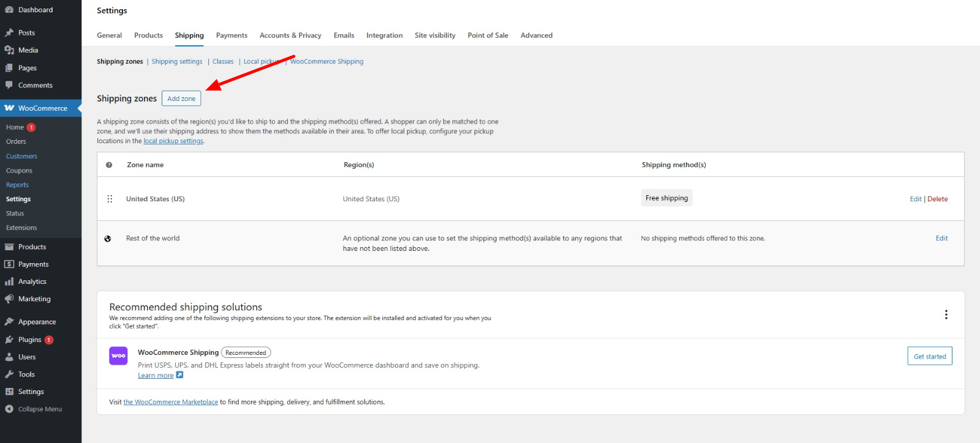Image resolution: width=980 pixels, height=443 pixels.
Task: Edit the United States (US) zone
Action: [x=916, y=199]
